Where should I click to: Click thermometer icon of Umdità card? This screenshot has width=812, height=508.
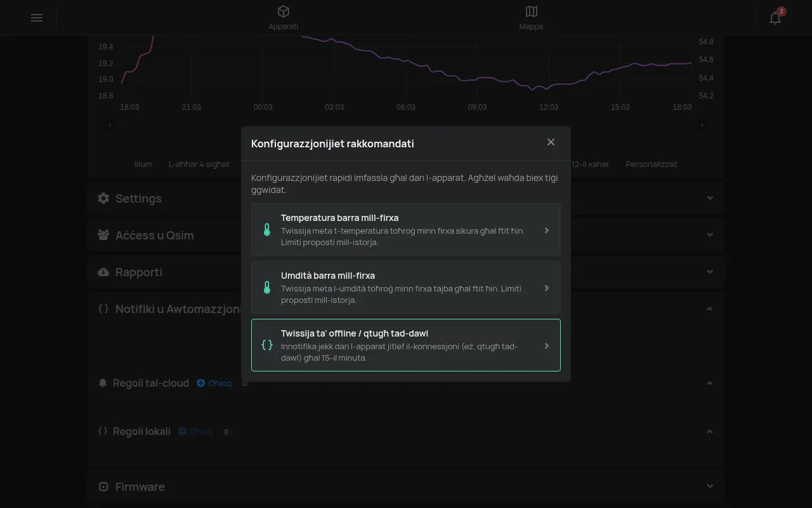267,288
